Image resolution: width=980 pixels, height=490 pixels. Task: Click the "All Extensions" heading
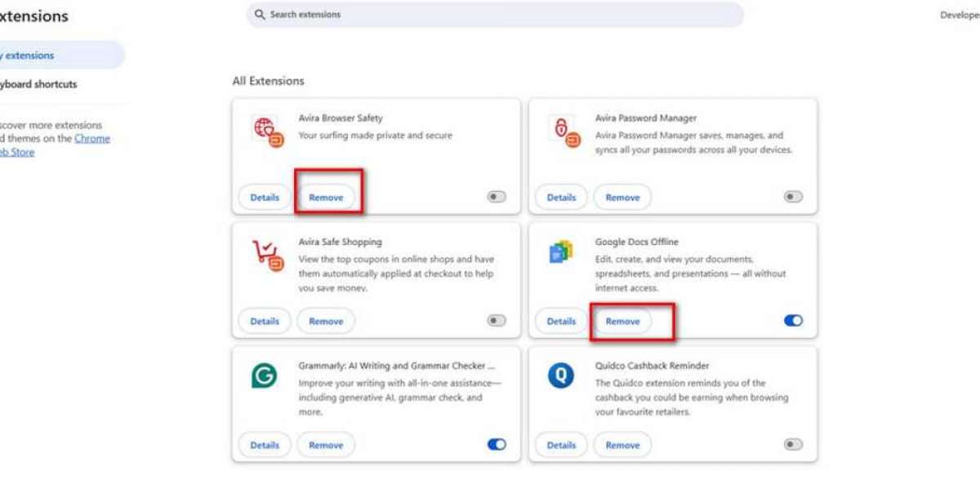click(x=268, y=81)
